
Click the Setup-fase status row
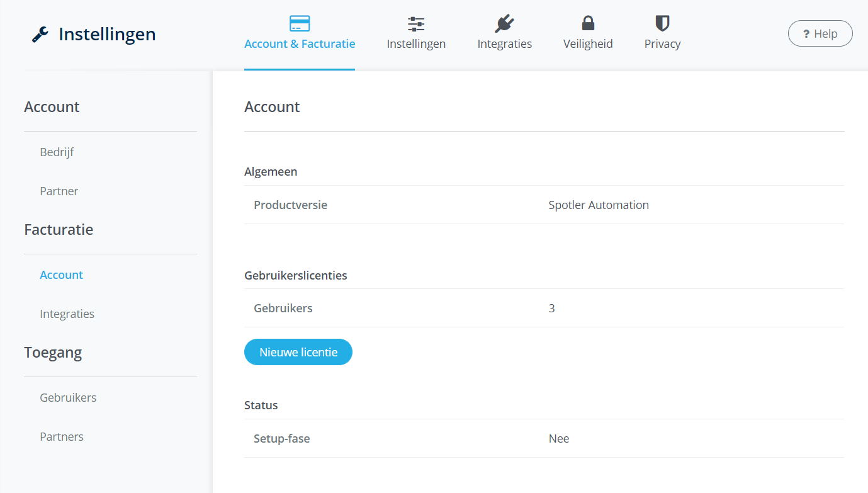click(x=544, y=439)
